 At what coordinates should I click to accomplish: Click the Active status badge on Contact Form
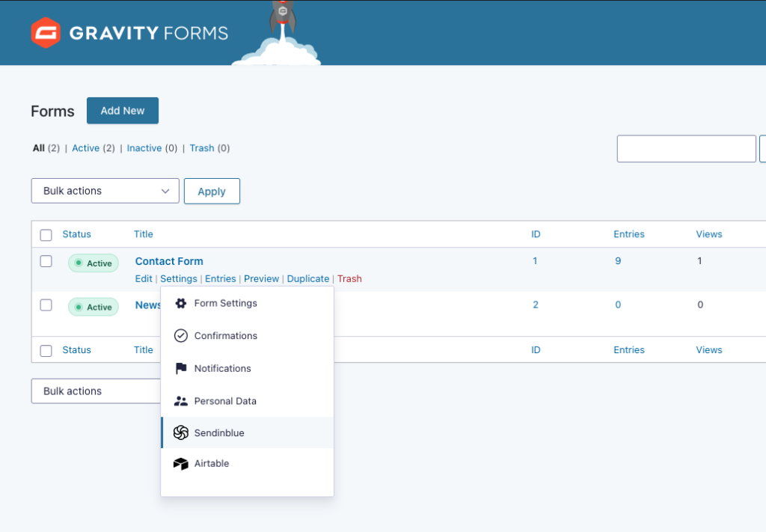coord(93,263)
